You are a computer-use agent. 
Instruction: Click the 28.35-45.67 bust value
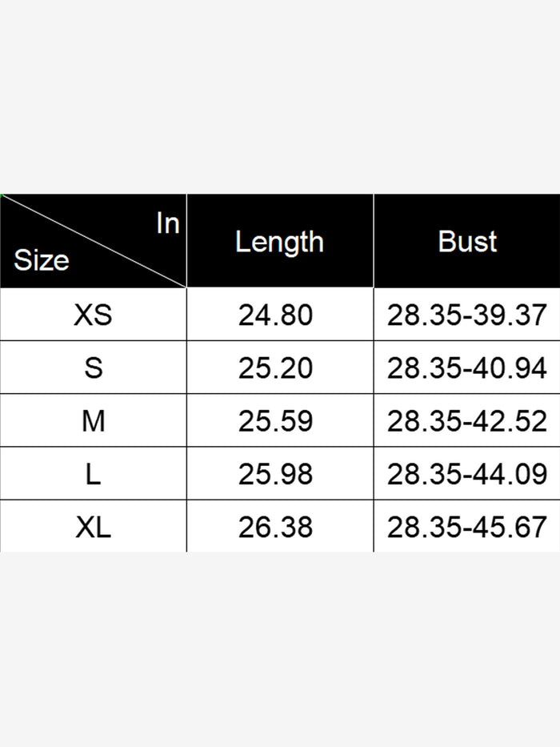[x=467, y=527]
